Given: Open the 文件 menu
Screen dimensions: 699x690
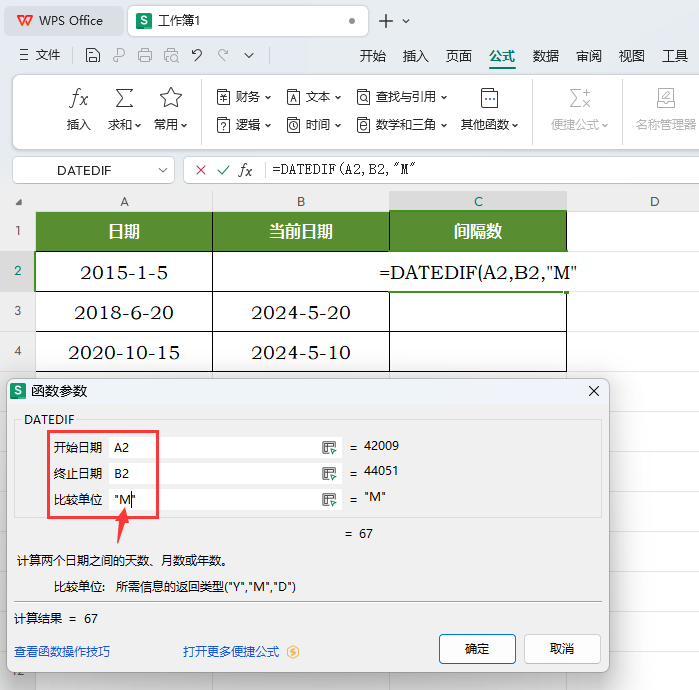Looking at the screenshot, I should pos(40,55).
